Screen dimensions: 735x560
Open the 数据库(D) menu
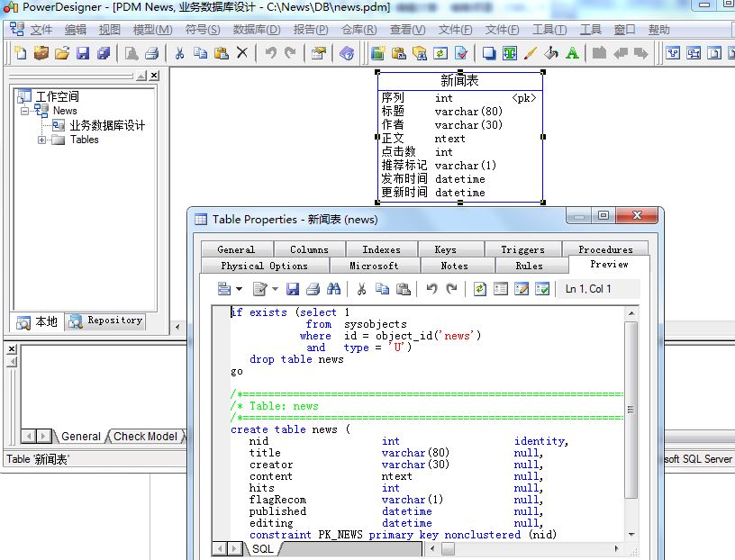coord(257,30)
